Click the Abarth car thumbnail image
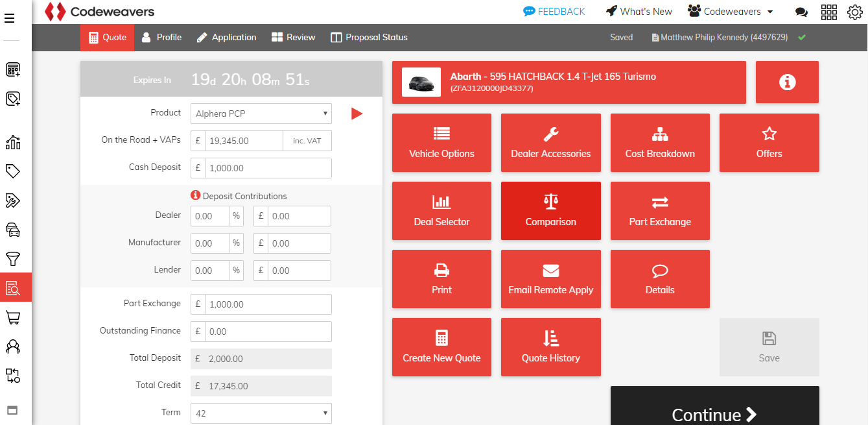Image resolution: width=868 pixels, height=425 pixels. click(x=421, y=82)
